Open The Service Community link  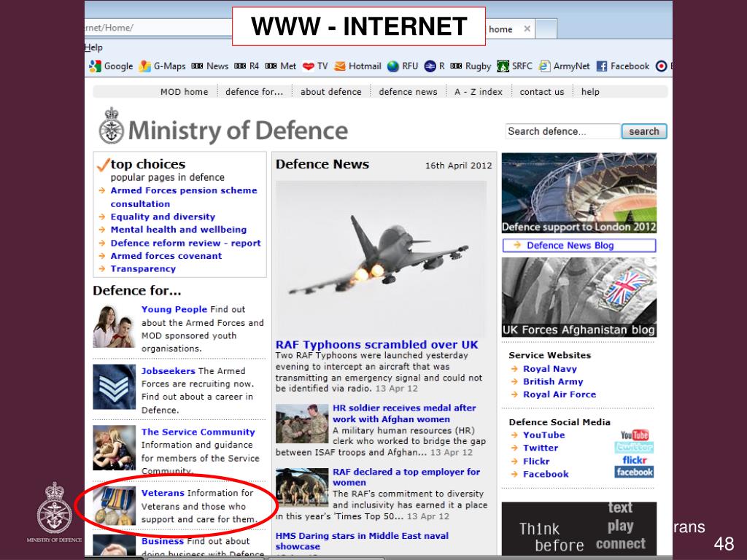coord(198,432)
